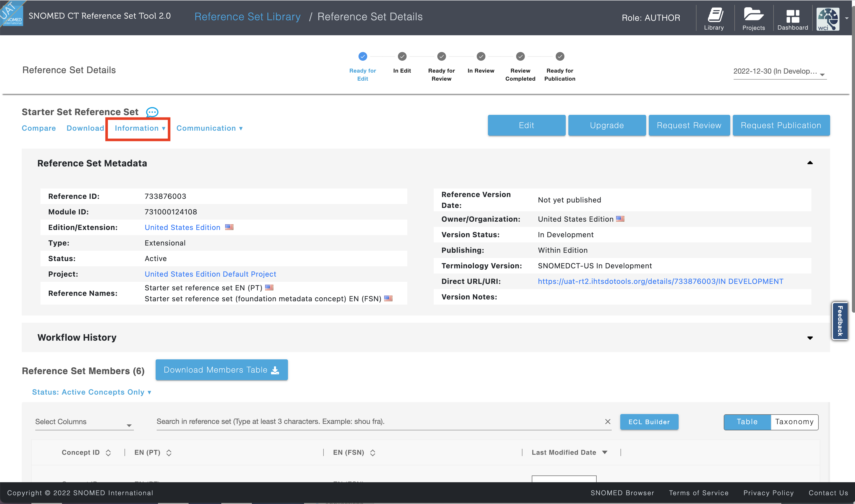This screenshot has width=855, height=504.
Task: Open user menu arrow beside avatar
Action: 846,18
